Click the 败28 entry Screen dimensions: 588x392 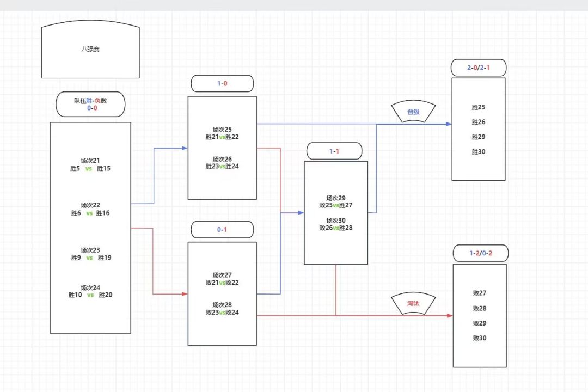point(480,308)
